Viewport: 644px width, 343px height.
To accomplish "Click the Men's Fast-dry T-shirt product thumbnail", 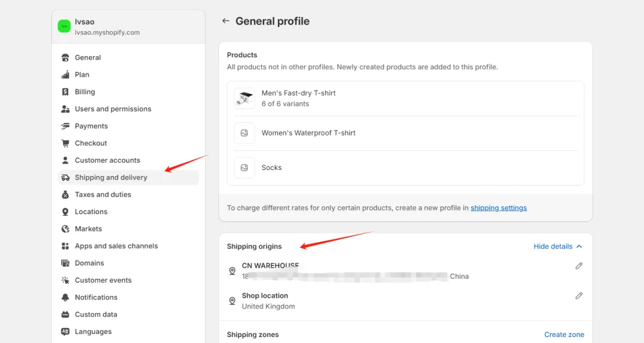I will [x=244, y=98].
